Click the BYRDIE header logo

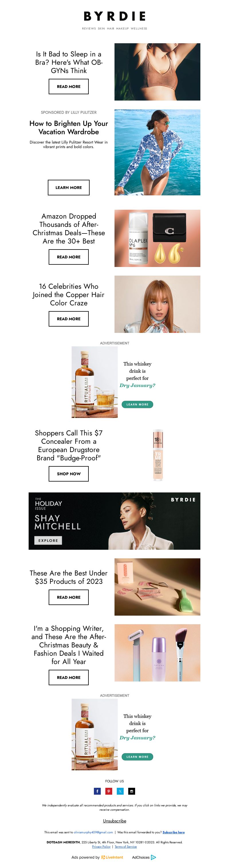[x=114, y=16]
